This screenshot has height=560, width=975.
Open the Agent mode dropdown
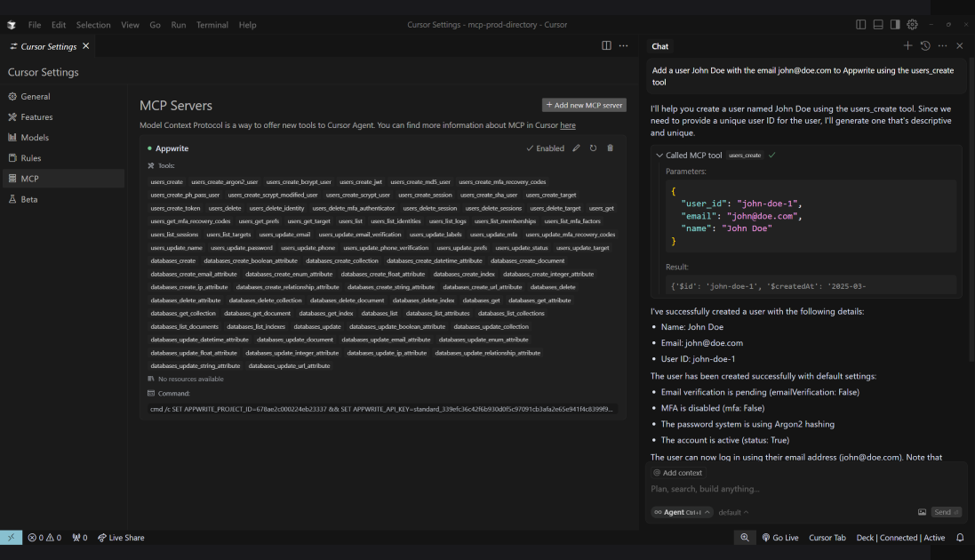click(682, 512)
